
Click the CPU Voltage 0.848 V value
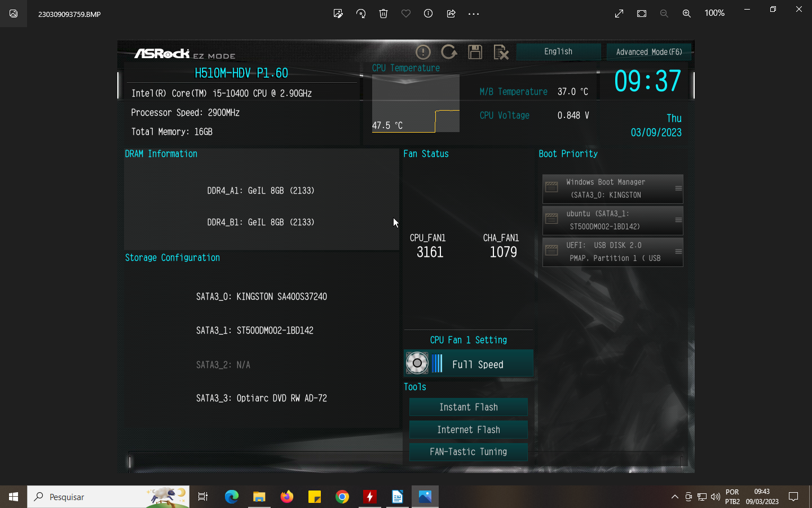[573, 115]
